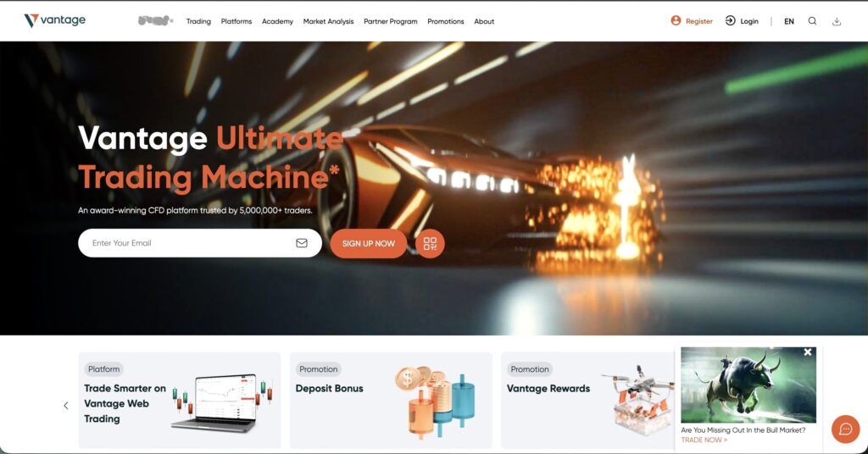Click the laptop image on Web Trading card
The image size is (868, 454).
pyautogui.click(x=222, y=402)
